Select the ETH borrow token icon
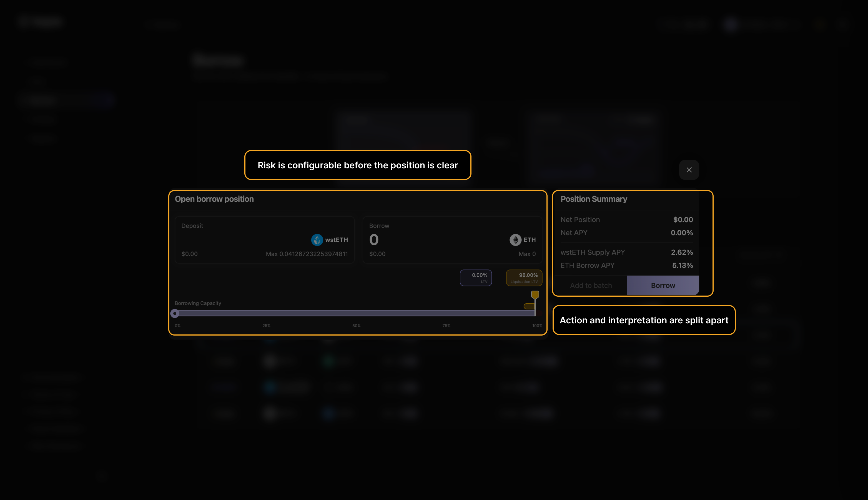 (515, 240)
